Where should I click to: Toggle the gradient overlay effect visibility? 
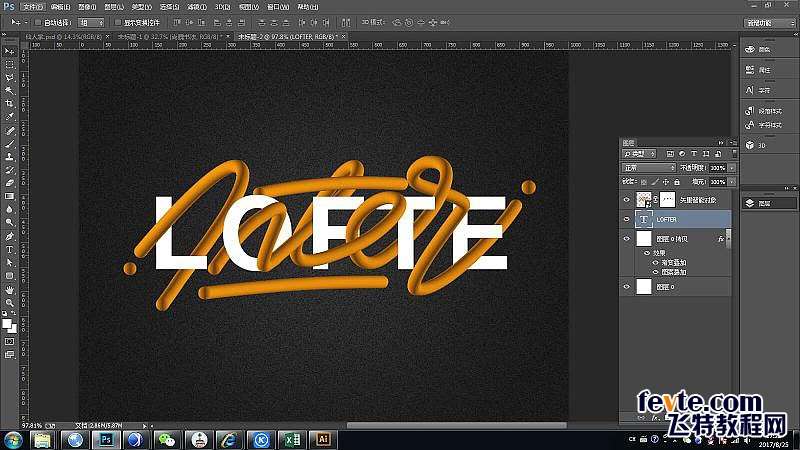pos(656,262)
